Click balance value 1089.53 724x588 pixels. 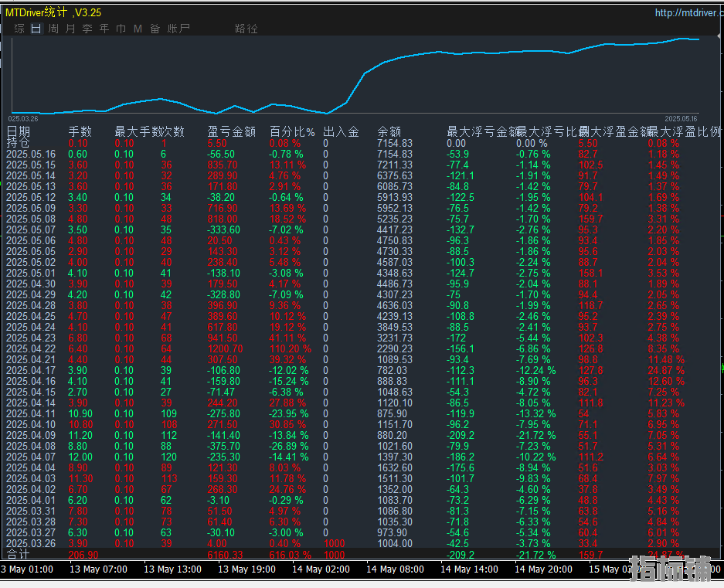pyautogui.click(x=395, y=360)
